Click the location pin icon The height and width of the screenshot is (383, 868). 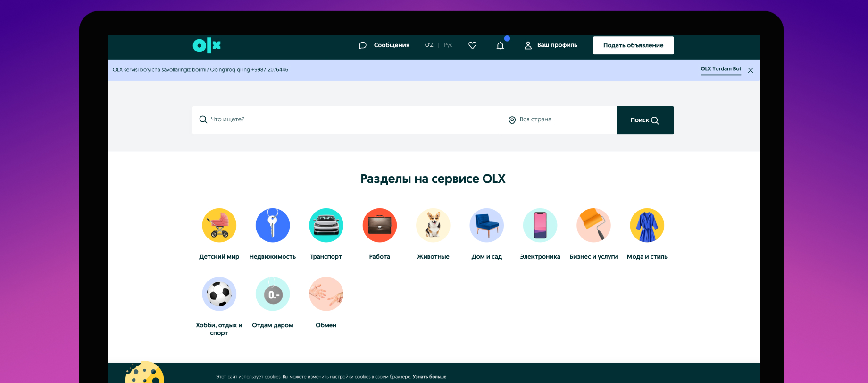(x=512, y=120)
